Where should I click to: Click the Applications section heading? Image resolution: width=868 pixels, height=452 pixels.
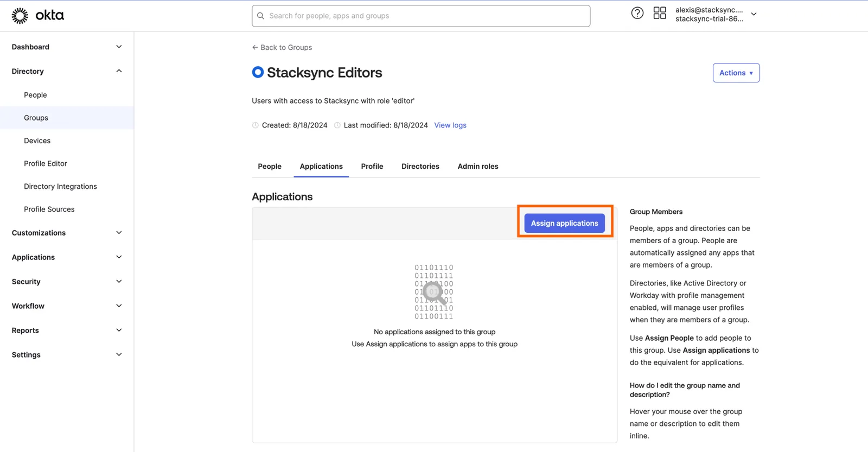[282, 196]
